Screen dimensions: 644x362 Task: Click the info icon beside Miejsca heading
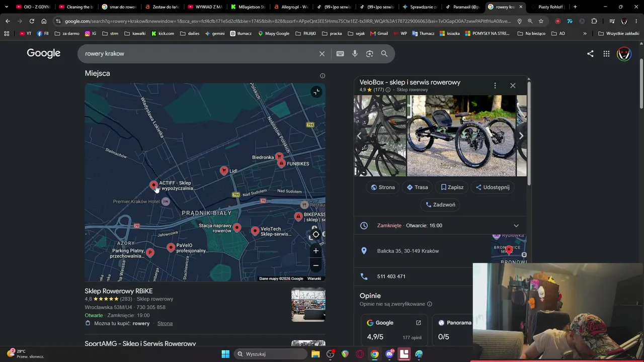[x=323, y=76]
